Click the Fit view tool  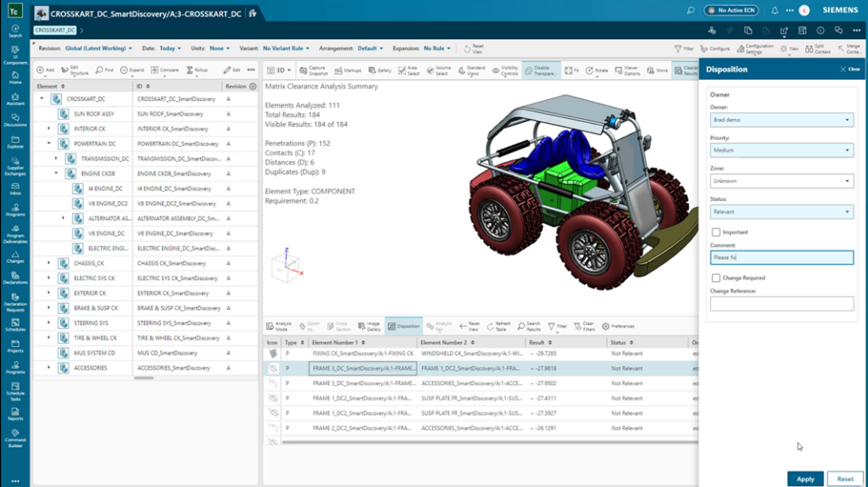coord(571,70)
